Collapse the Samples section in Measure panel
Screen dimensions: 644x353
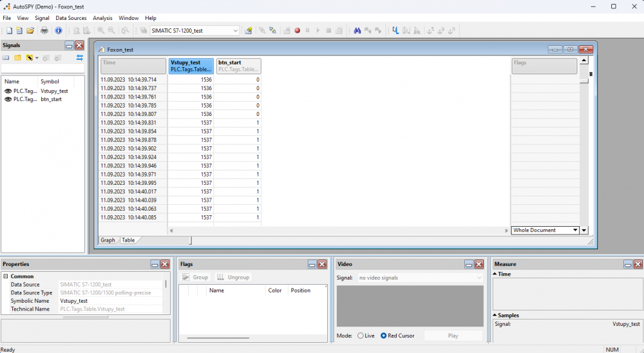(x=495, y=315)
